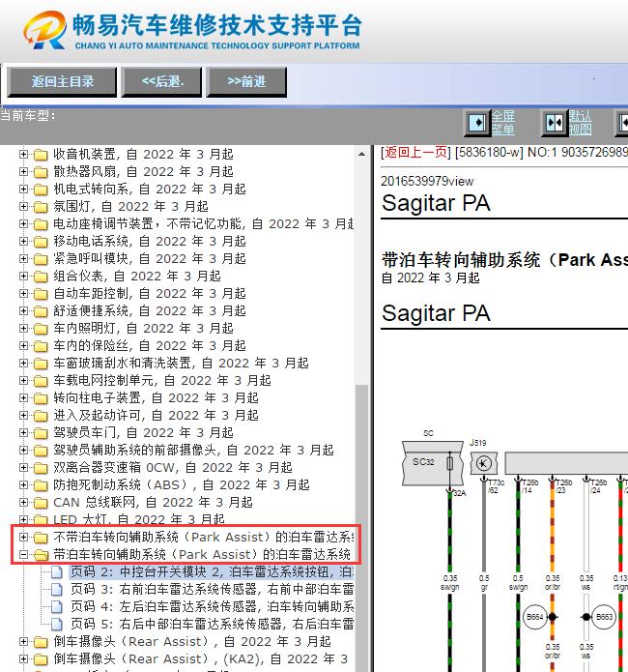Screen dimensions: 628x672
Task: Go forward with >>前进 button
Action: [246, 81]
